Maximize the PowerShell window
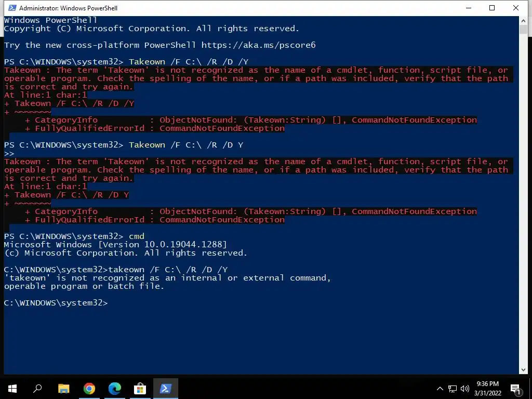Image resolution: width=532 pixels, height=399 pixels. pyautogui.click(x=492, y=8)
